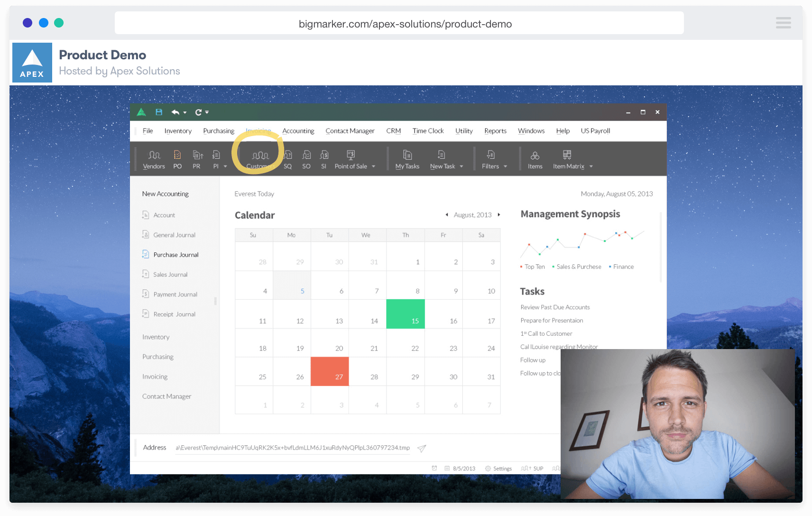Click the send arrow beside Address field

coord(422,448)
